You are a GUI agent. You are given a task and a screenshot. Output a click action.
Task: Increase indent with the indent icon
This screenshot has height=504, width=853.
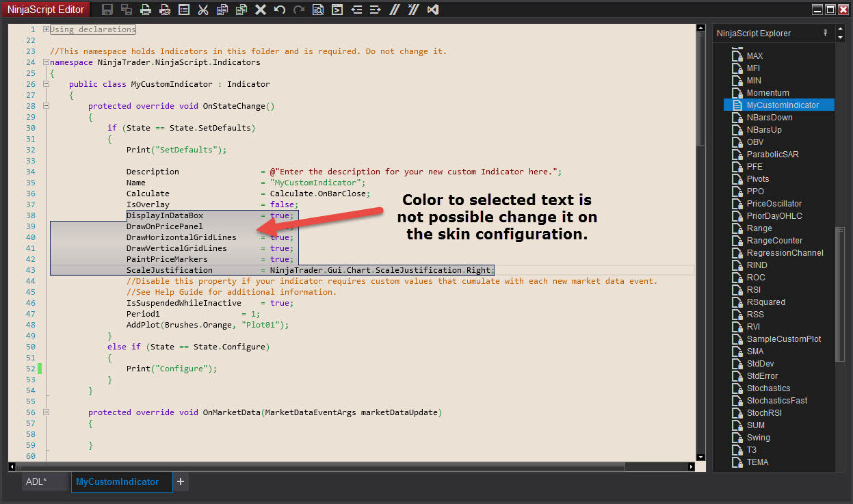point(375,10)
